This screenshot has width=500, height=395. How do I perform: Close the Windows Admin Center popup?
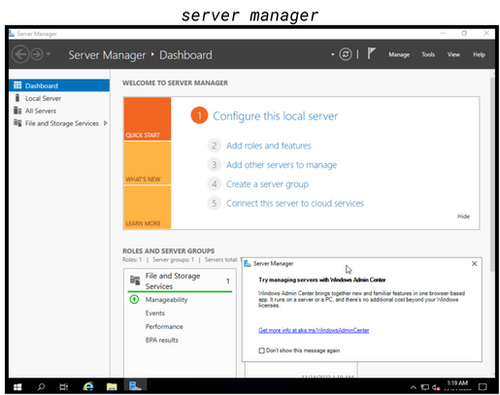click(474, 264)
